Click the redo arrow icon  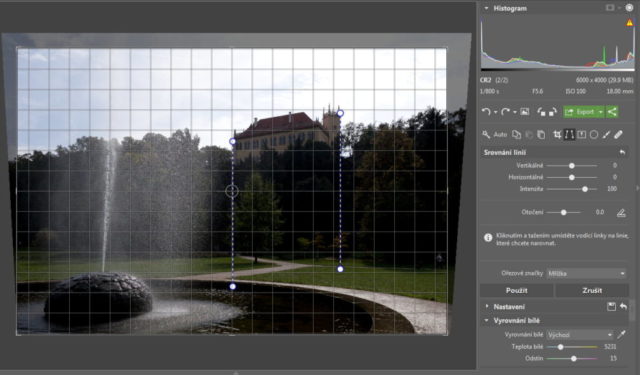(x=505, y=112)
